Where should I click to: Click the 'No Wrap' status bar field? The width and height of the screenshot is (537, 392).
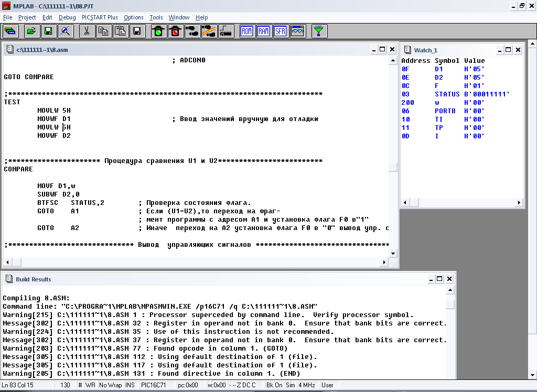pos(110,385)
